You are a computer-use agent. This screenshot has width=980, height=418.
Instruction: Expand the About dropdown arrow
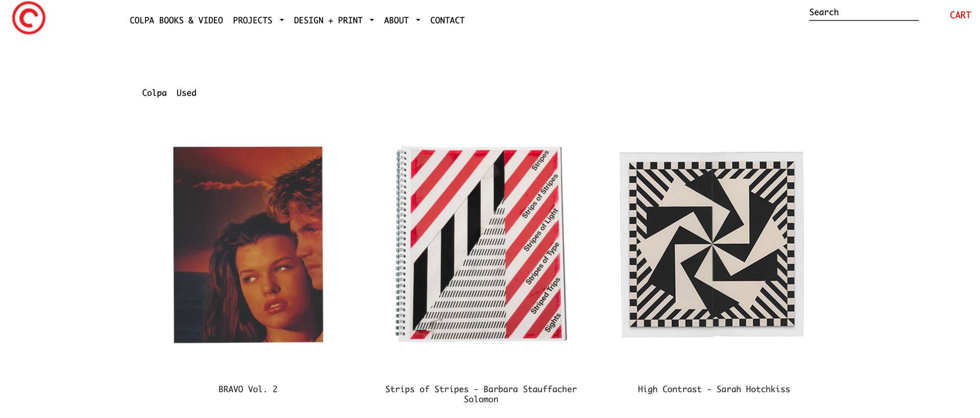[x=418, y=20]
